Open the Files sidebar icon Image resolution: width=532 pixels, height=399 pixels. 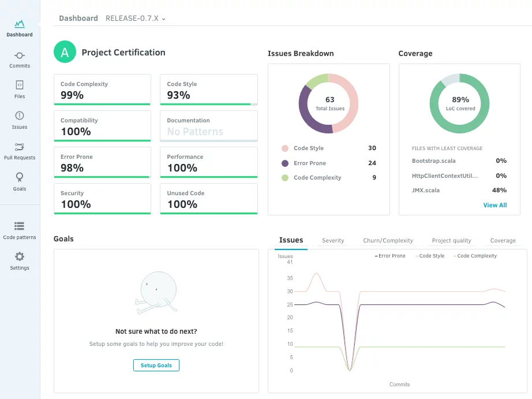[20, 85]
